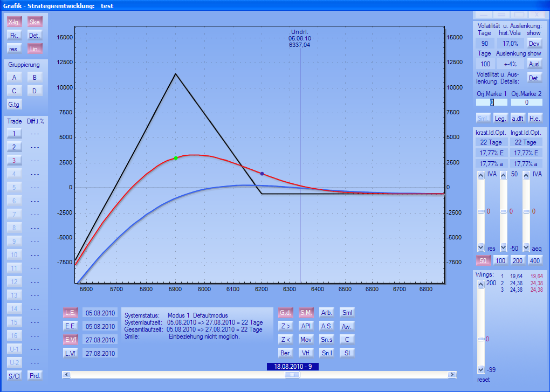
Task: Click the Det. details button for volatility
Action: tap(534, 78)
